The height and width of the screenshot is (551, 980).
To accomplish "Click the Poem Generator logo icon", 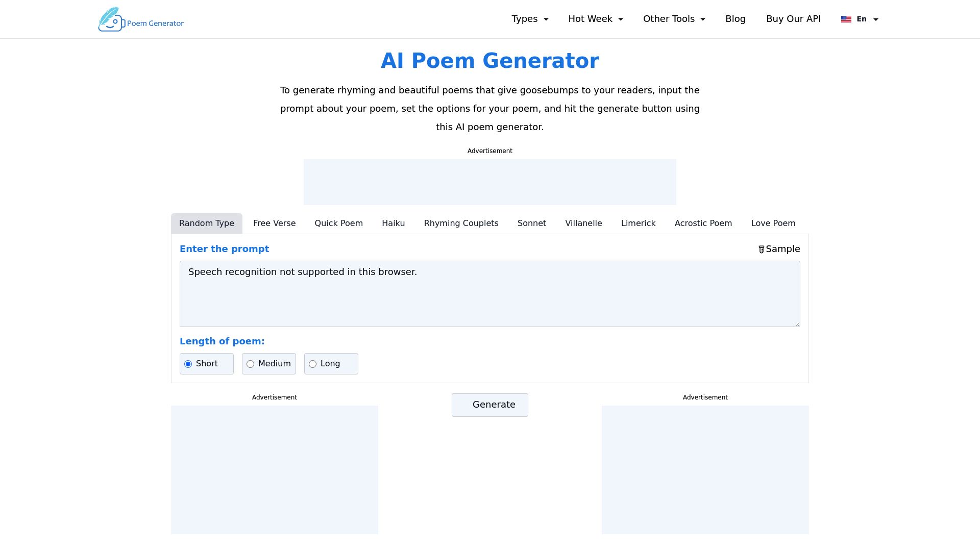I will [x=111, y=19].
